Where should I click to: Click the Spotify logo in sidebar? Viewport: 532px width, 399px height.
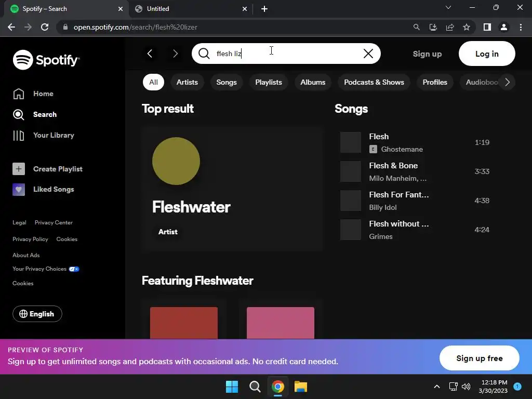[x=46, y=60]
